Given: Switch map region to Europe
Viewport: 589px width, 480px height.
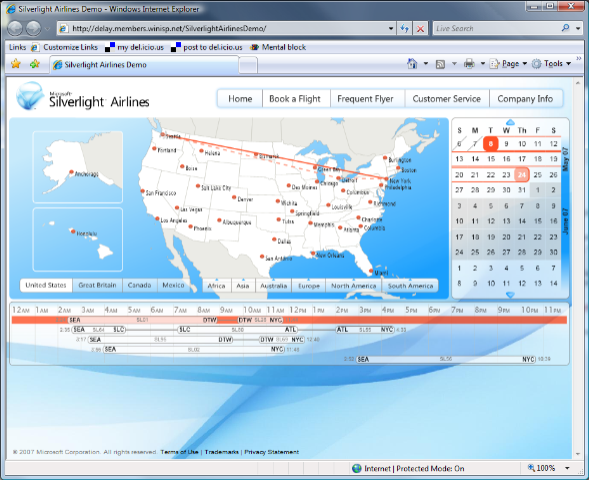Looking at the screenshot, I should [x=309, y=286].
